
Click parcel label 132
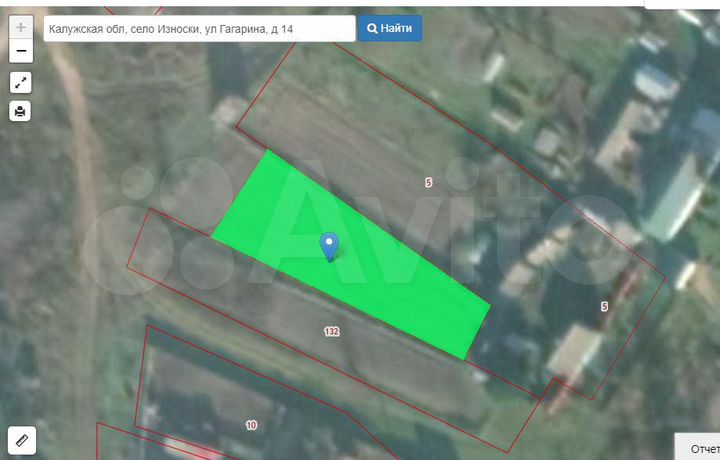332,331
